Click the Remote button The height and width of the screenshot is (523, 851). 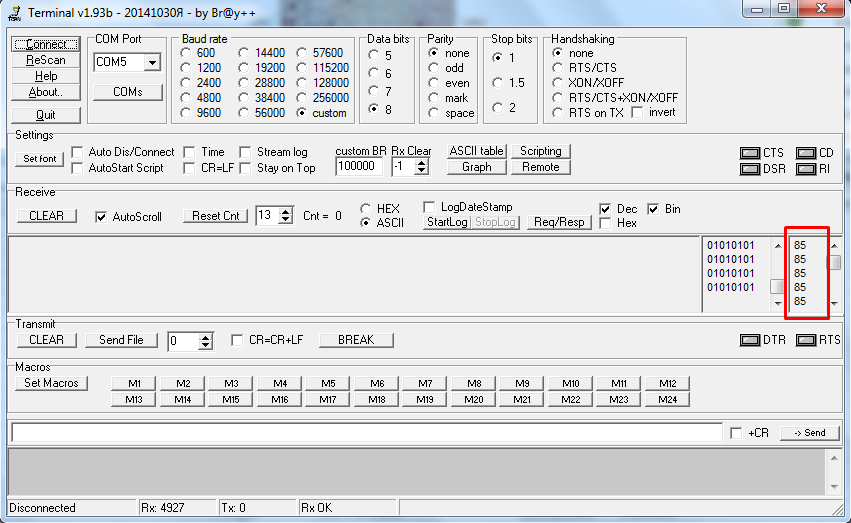[x=541, y=167]
